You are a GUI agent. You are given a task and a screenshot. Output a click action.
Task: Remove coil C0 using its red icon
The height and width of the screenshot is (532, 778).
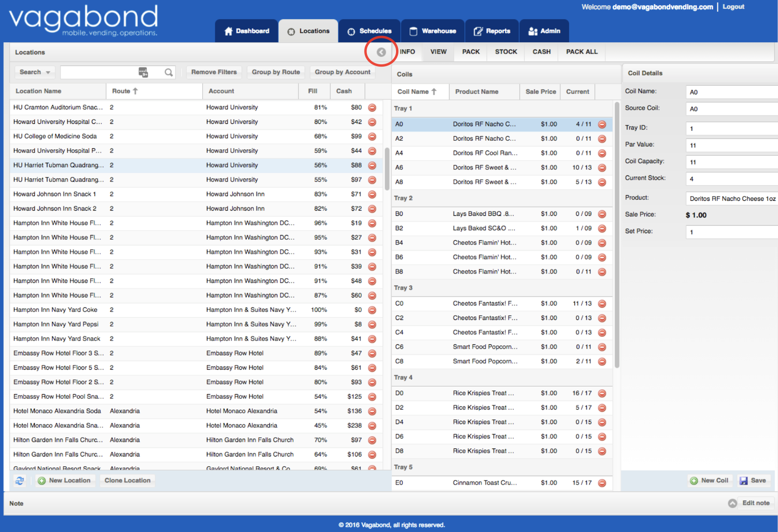coord(602,304)
